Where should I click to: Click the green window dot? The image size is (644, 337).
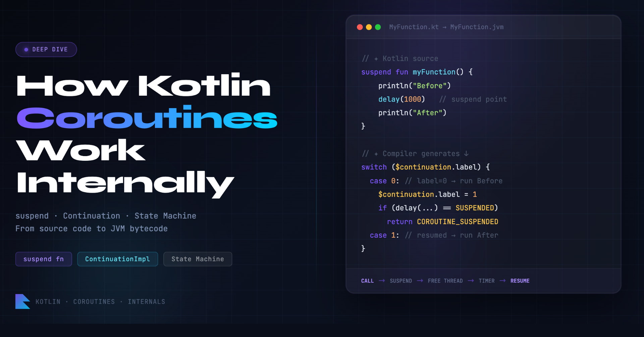pos(378,27)
